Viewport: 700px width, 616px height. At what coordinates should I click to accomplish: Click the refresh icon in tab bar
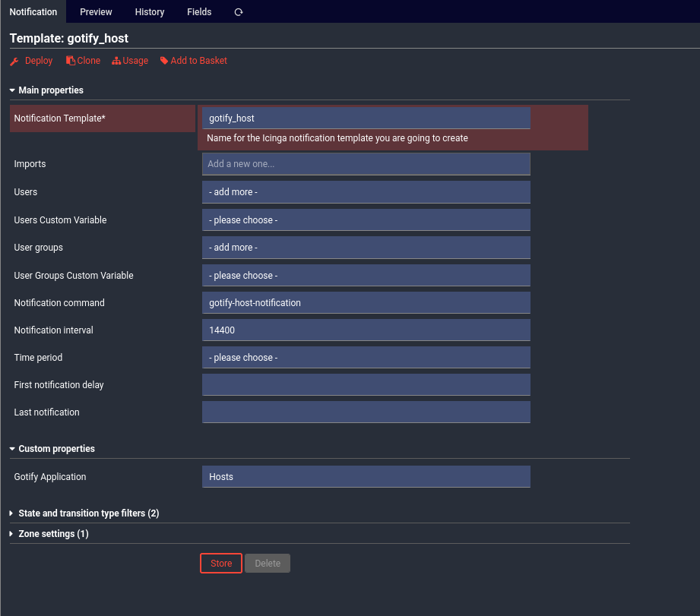tap(239, 12)
